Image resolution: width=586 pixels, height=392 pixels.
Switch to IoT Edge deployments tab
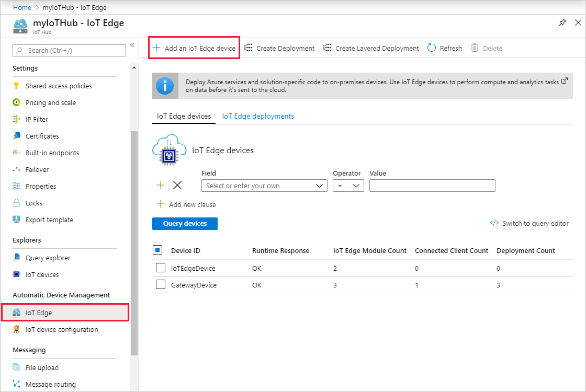(258, 117)
